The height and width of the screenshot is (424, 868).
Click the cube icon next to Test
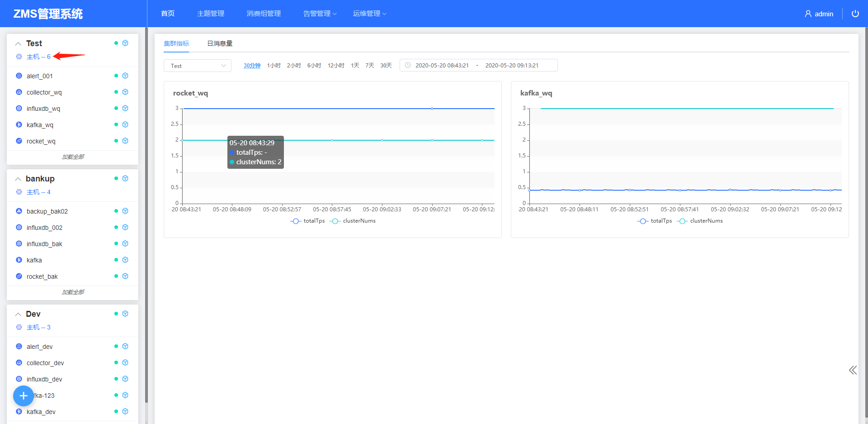(x=126, y=43)
